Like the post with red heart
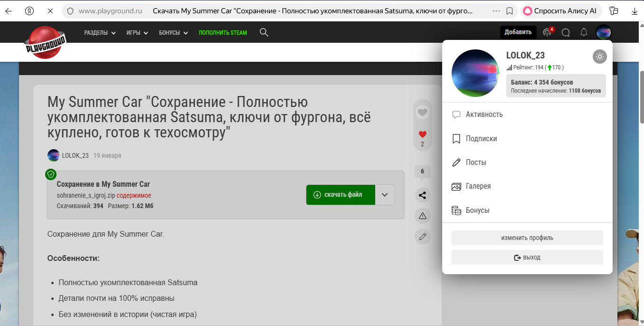The width and height of the screenshot is (644, 326). pos(422,134)
